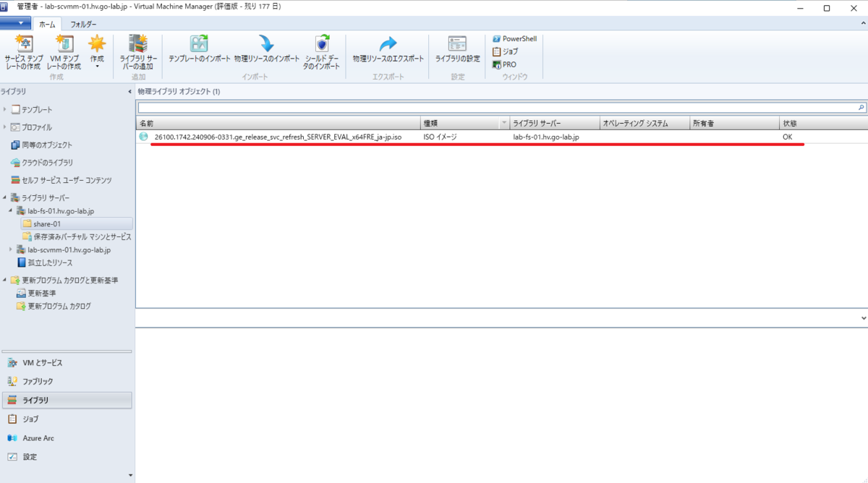Collapse 更新プログラム カタログと更新基準 node
868x483 pixels.
(4, 280)
